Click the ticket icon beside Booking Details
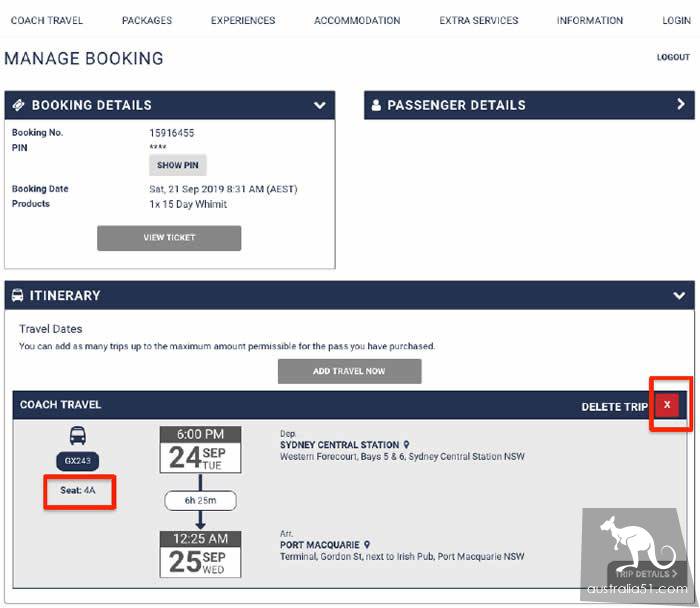Viewport: 700px width, 608px height. [x=18, y=105]
